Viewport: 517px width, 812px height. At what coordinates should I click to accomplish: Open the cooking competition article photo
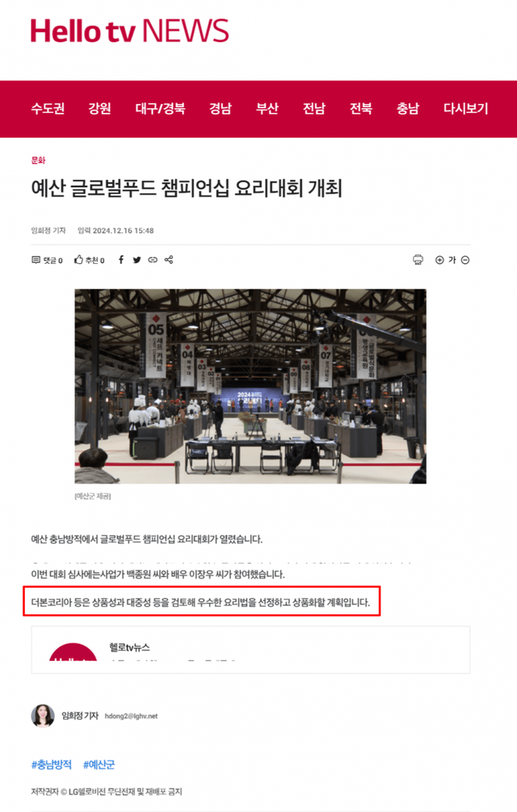click(250, 387)
